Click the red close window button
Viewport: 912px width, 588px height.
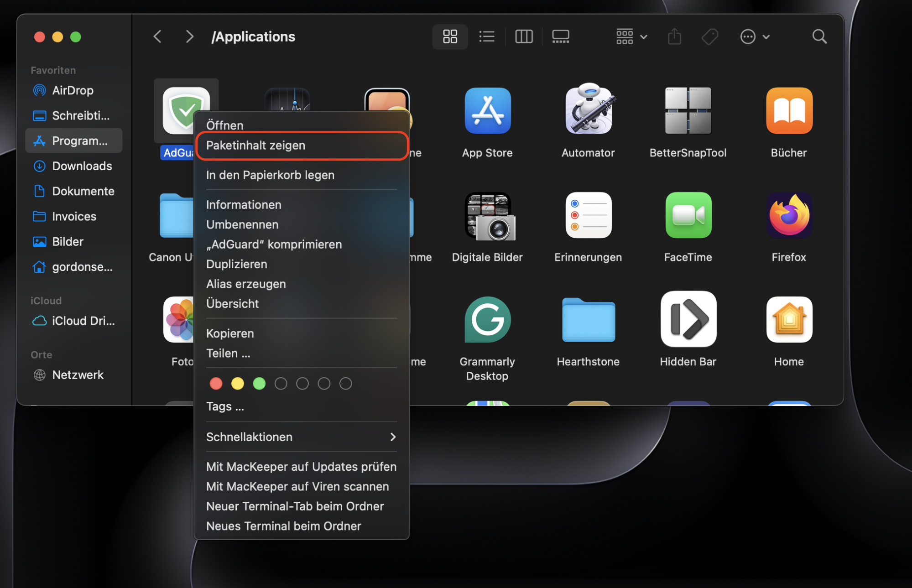[x=40, y=36]
